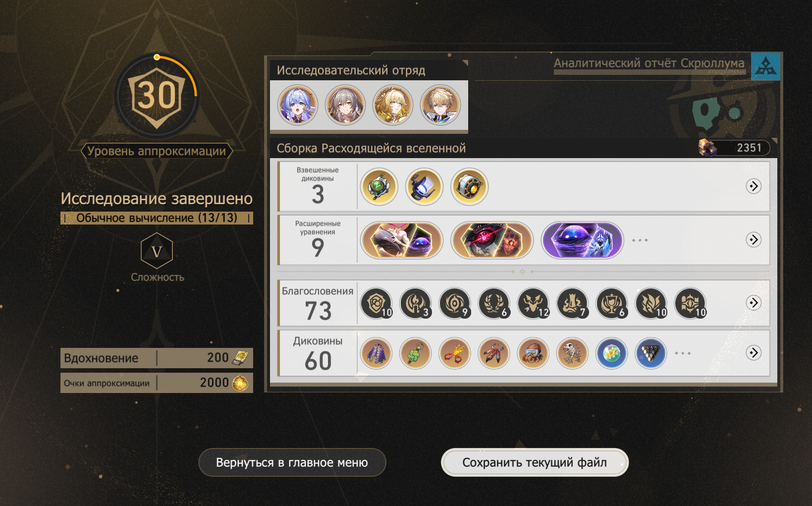812x506 pixels.
Task: Click the trophy blessing icon showing 6
Action: [612, 303]
